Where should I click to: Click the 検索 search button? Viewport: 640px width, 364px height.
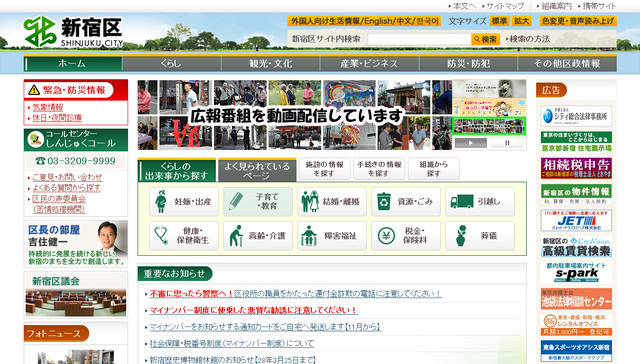pos(485,39)
